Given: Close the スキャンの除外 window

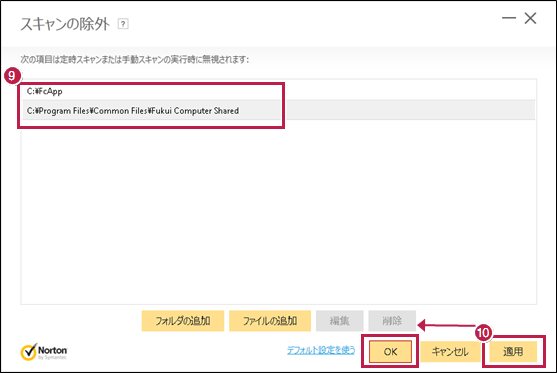Looking at the screenshot, I should coord(530,18).
